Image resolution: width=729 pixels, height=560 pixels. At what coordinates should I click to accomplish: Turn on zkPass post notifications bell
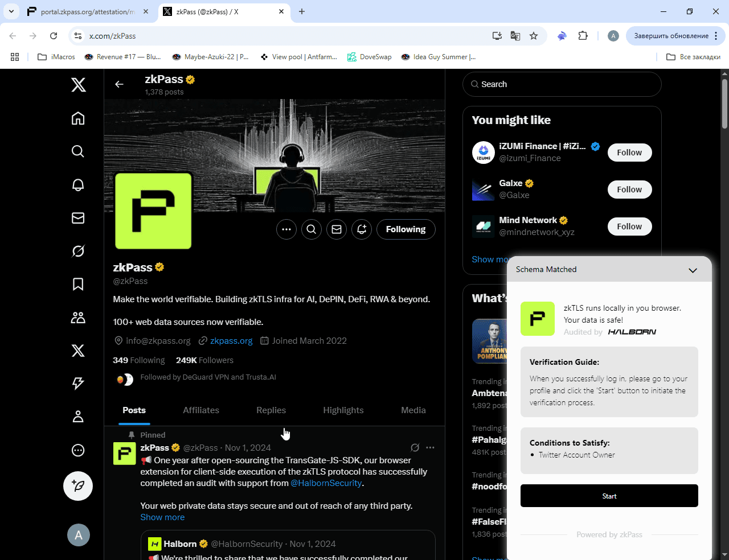[362, 229]
